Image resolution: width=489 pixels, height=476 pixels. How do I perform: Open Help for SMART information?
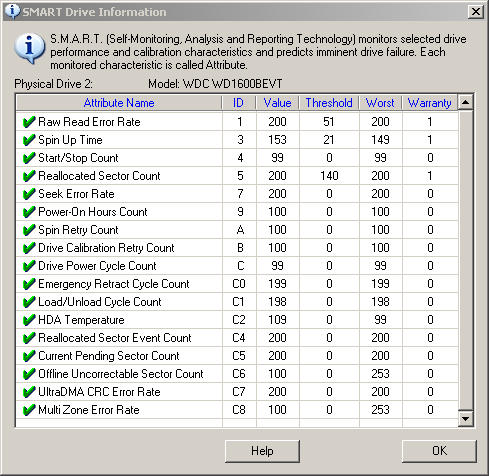262,451
